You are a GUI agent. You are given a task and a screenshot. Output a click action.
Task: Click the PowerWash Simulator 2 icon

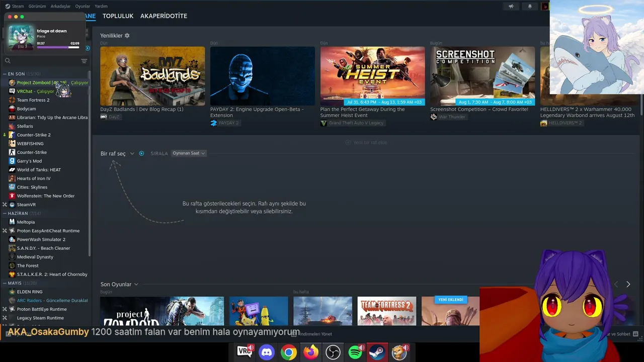point(12,239)
